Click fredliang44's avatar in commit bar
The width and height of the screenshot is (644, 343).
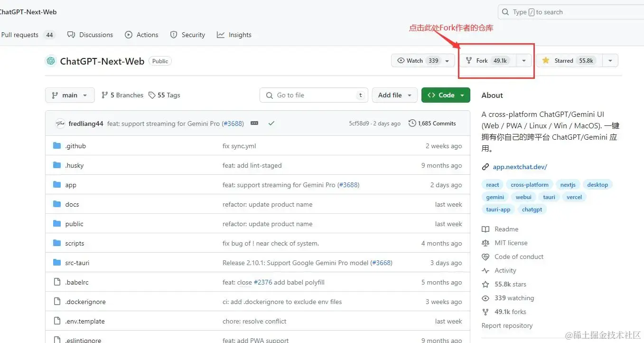tap(60, 124)
